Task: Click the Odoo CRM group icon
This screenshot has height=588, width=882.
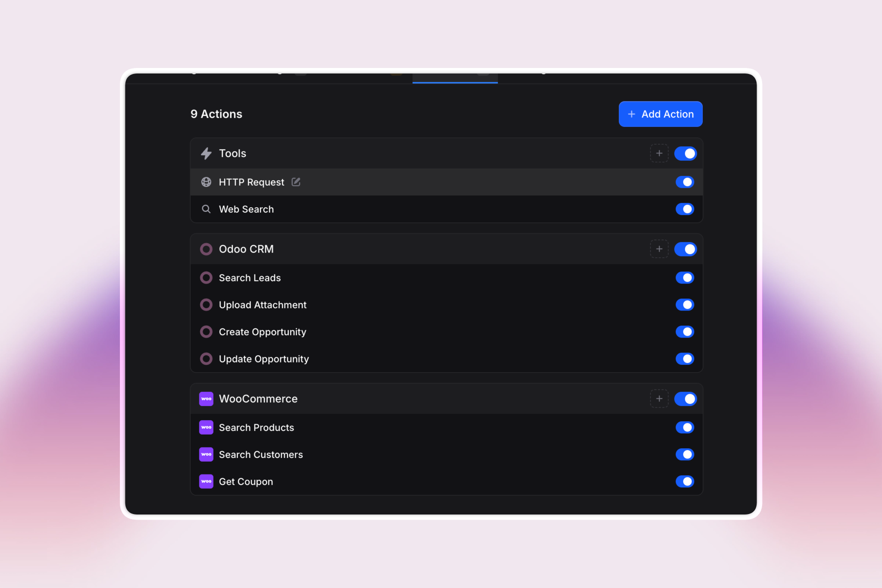Action: point(206,249)
